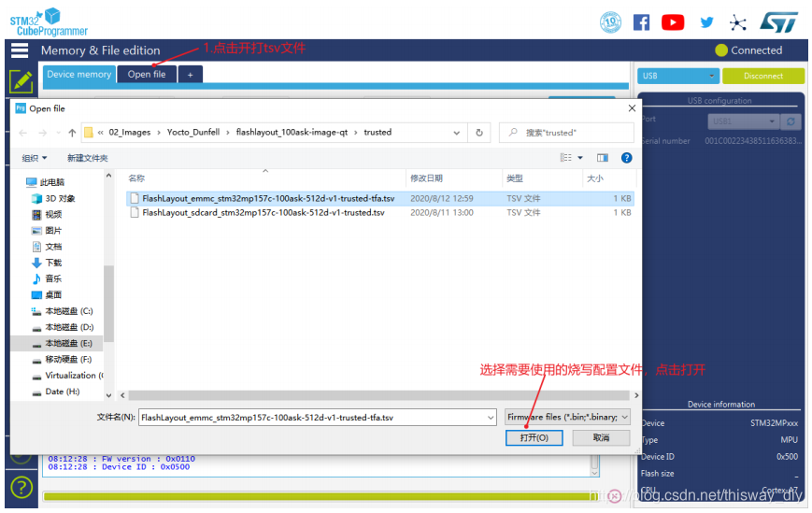Open the dialog help icon
This screenshot has width=812, height=513.
(x=627, y=157)
